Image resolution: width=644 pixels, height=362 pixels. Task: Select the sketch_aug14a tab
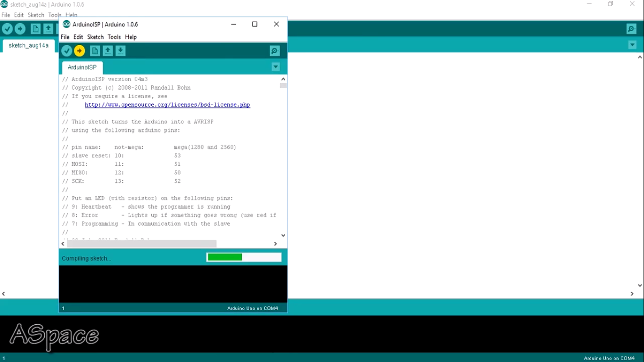tap(28, 46)
